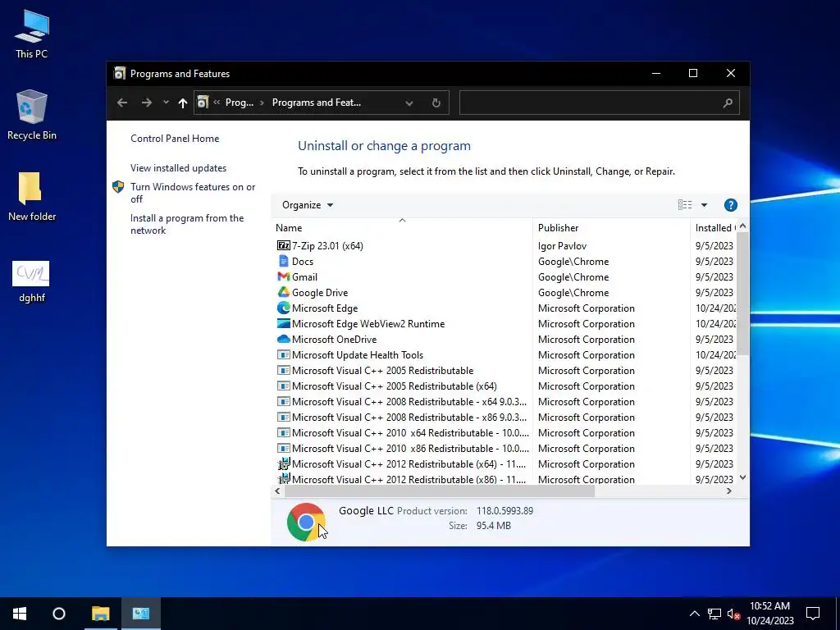Viewport: 840px width, 630px height.
Task: Click the change view layout icon
Action: pos(685,204)
